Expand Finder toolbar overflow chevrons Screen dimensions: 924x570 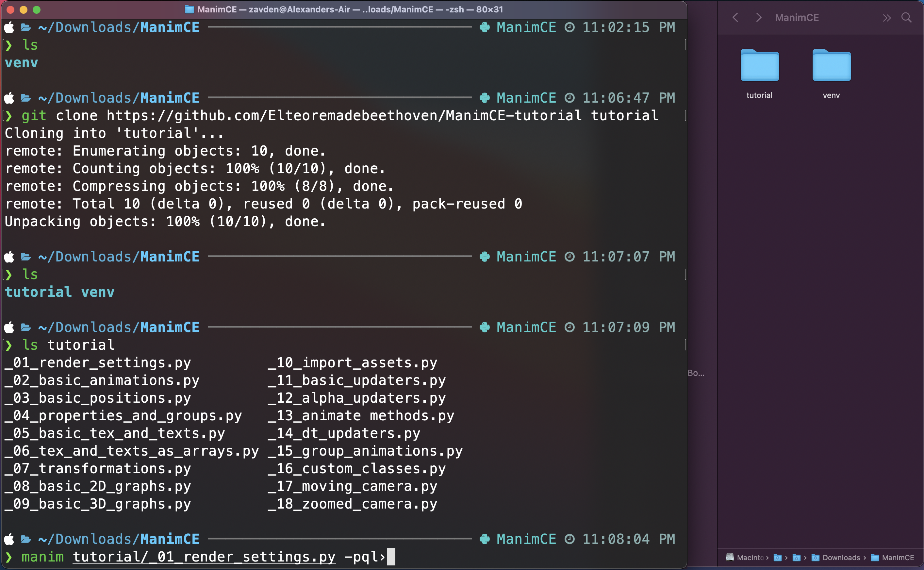pos(887,18)
